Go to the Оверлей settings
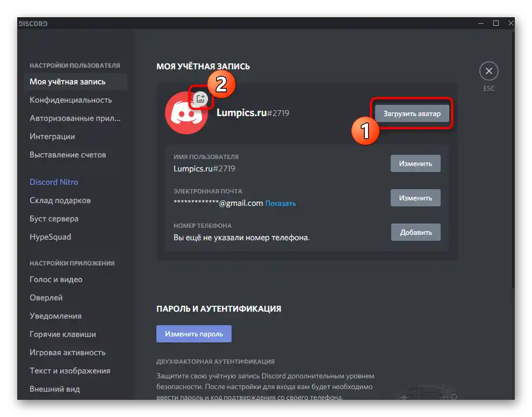Viewport: 532px width, 417px height. (x=75, y=298)
